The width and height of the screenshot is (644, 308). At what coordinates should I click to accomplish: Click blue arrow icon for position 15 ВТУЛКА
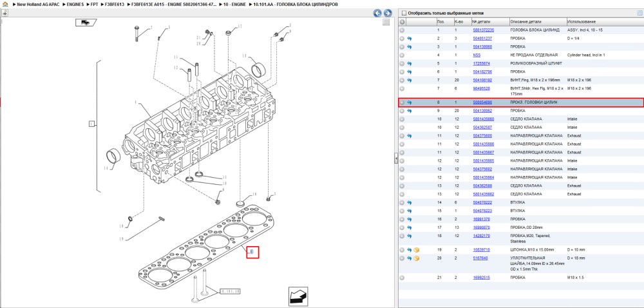click(410, 211)
